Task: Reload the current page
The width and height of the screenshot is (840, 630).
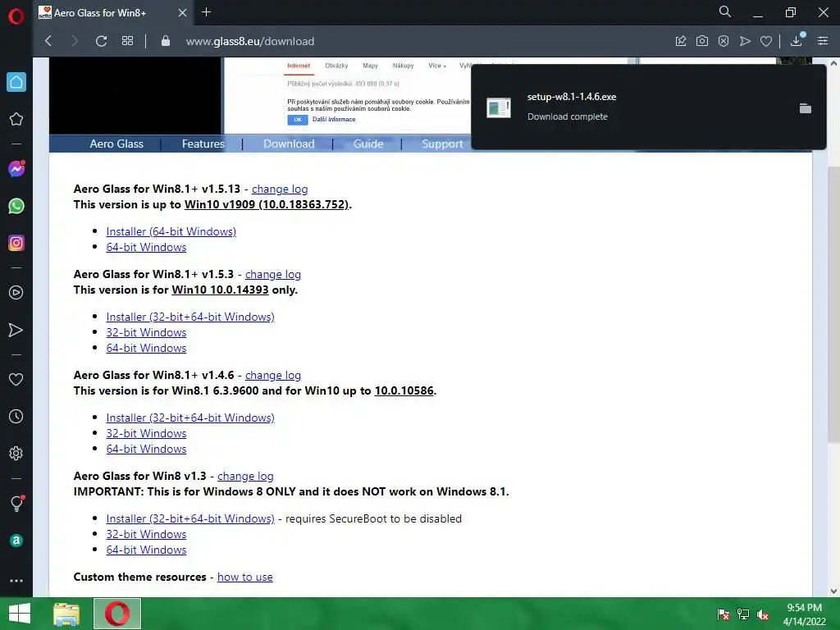Action: (101, 41)
